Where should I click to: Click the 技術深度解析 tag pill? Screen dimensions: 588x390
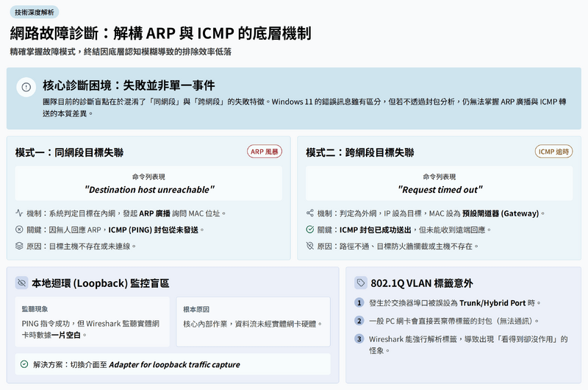(x=35, y=13)
